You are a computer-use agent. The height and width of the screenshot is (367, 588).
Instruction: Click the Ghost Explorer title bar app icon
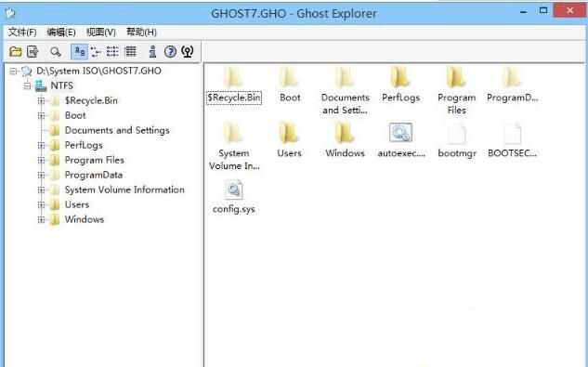tap(10, 13)
